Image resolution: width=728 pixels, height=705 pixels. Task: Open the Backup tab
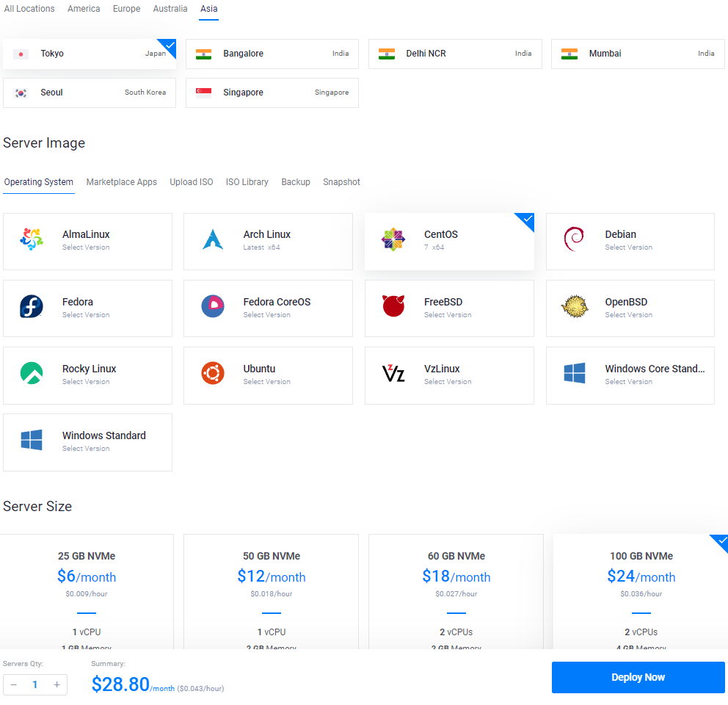coord(296,182)
